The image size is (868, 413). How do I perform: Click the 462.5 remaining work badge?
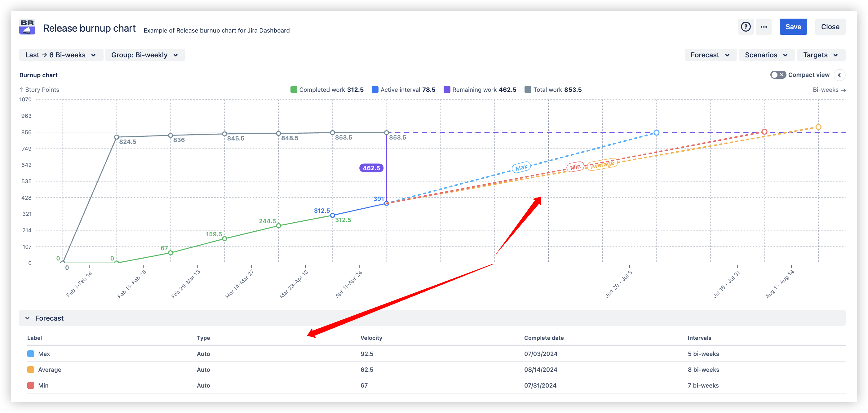371,168
